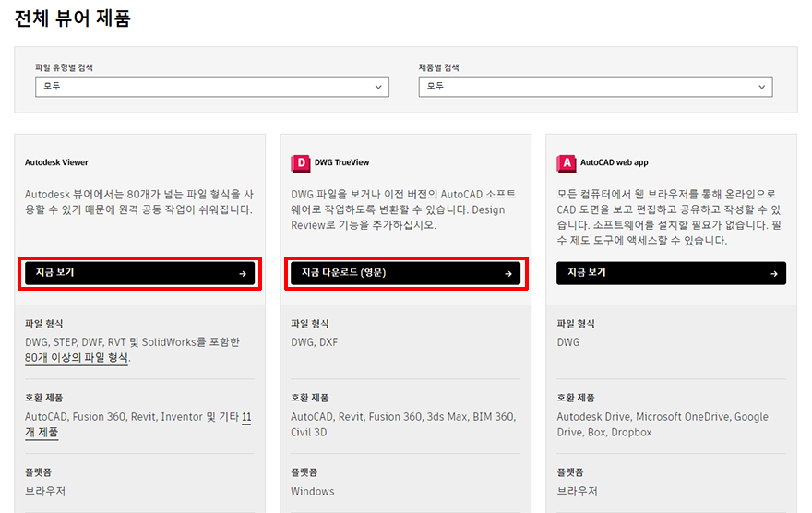
Task: Click the DWG file format under AutoCAD web app
Action: [568, 342]
